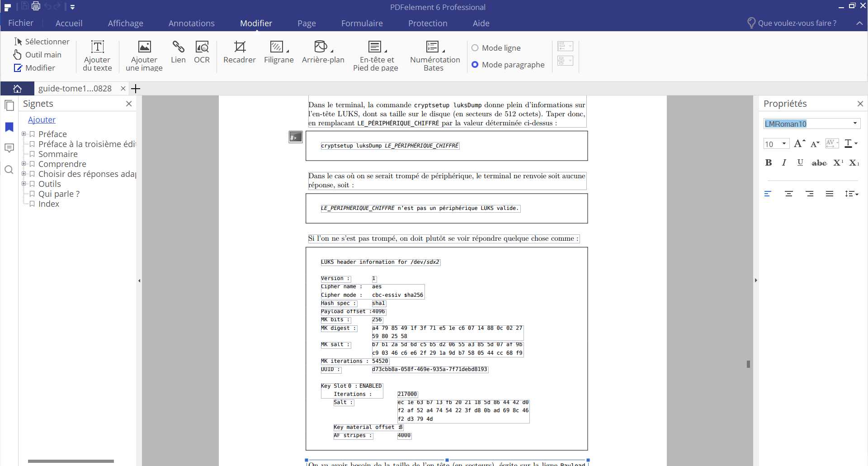Collapse the ribbon with the chevron

coord(859,23)
